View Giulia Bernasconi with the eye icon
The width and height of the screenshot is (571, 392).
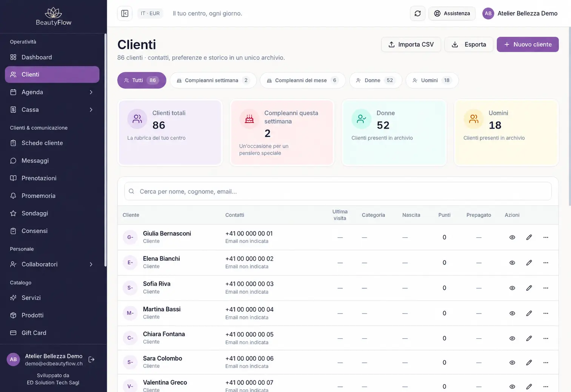pyautogui.click(x=512, y=237)
